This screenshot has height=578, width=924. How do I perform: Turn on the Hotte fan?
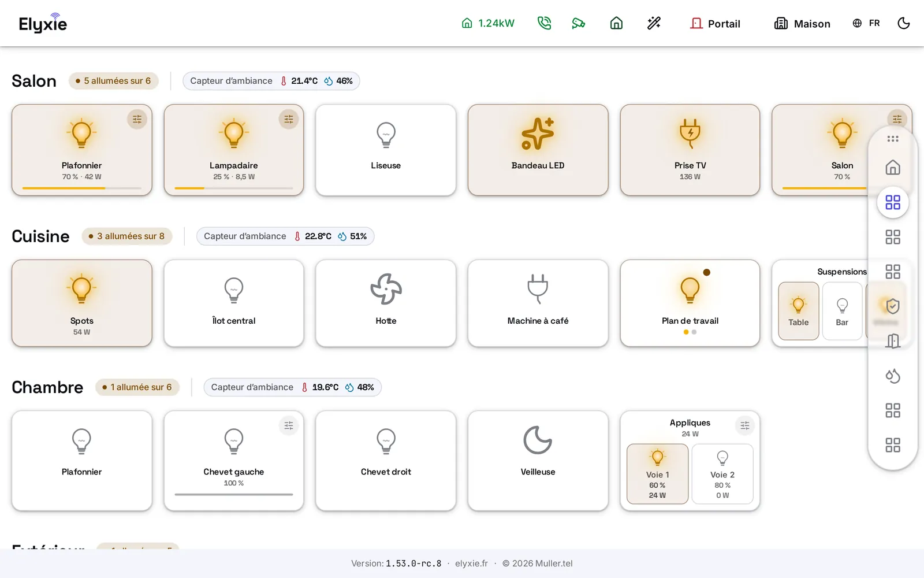[386, 303]
